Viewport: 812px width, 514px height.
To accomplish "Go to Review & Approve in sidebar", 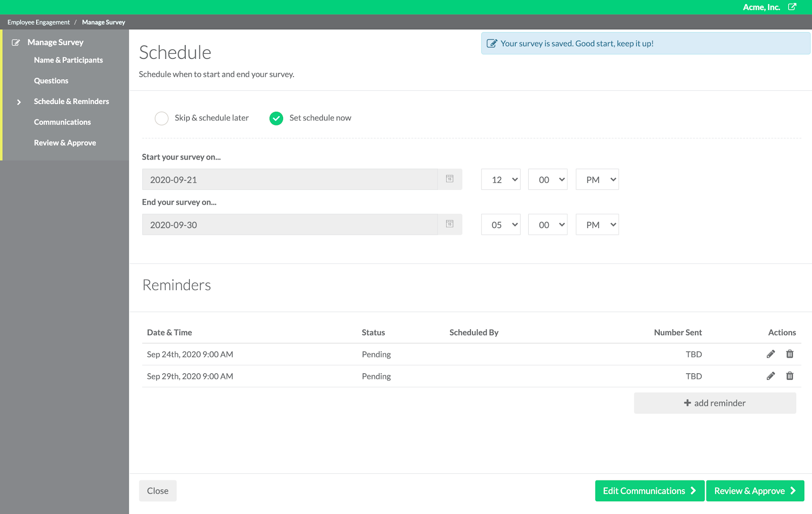I will pyautogui.click(x=65, y=143).
